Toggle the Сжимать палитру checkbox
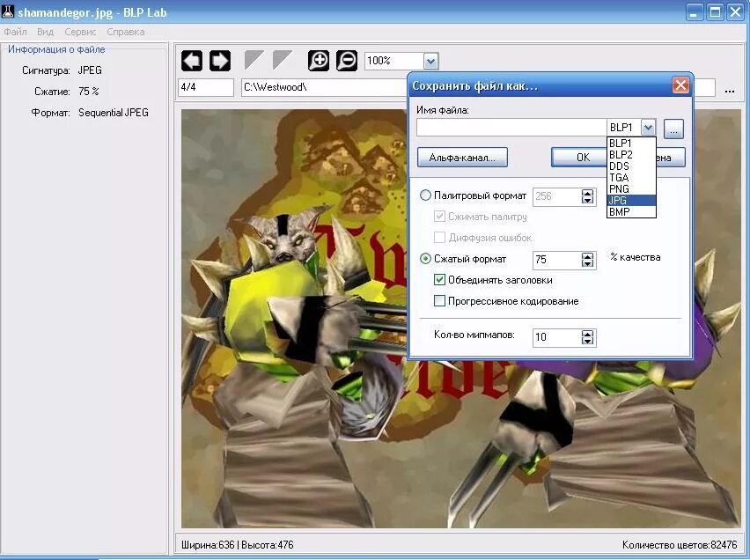 [439, 217]
